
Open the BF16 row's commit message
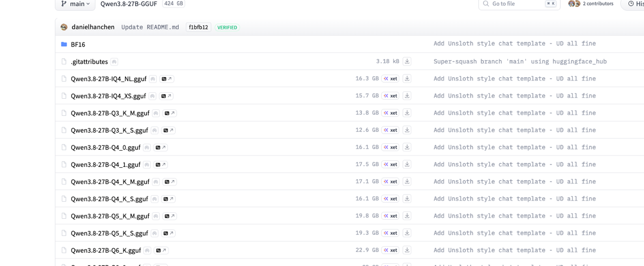point(515,43)
